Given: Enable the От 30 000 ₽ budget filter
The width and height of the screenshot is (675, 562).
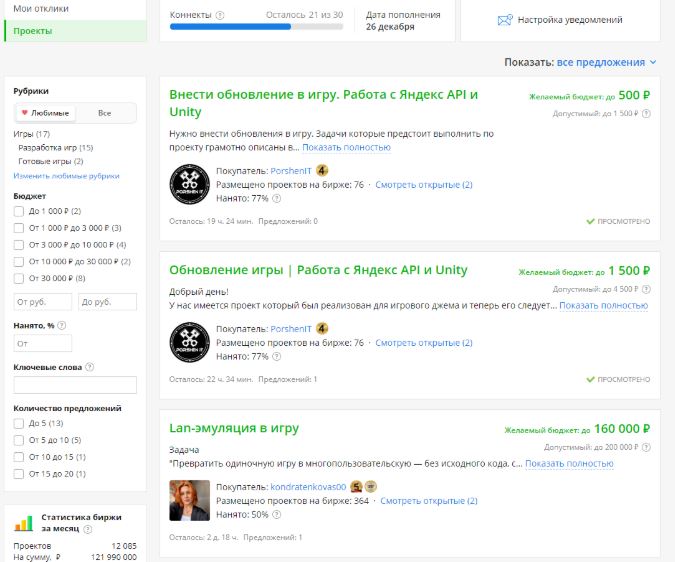Looking at the screenshot, I should click(x=19, y=278).
